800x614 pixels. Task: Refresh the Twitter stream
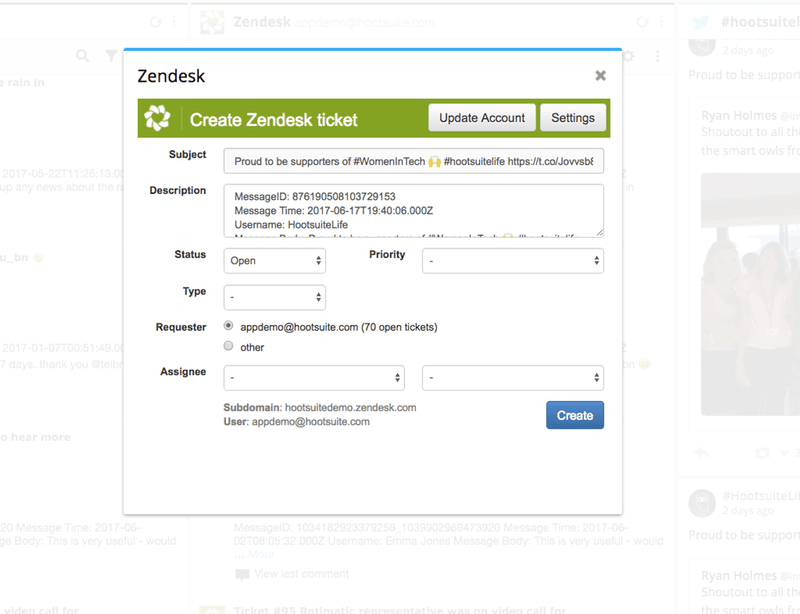(x=155, y=21)
